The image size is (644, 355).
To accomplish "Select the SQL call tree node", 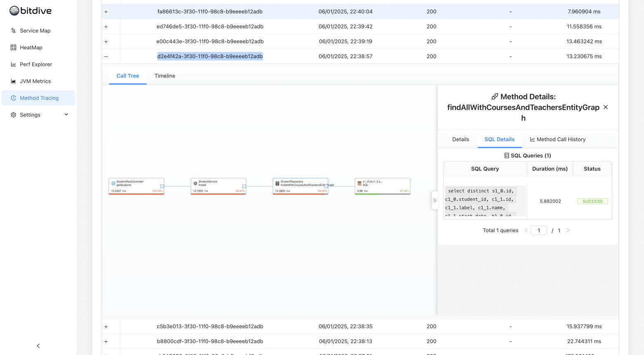I will pos(382,186).
